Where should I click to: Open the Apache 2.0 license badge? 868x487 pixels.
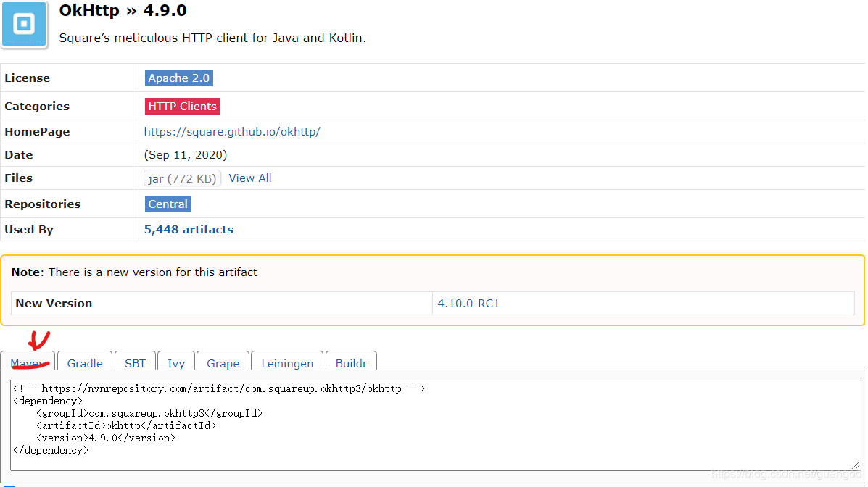point(179,78)
